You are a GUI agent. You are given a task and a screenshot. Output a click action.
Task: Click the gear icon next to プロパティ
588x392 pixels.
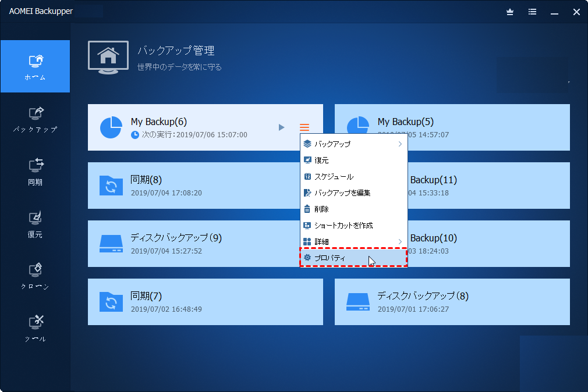point(307,258)
